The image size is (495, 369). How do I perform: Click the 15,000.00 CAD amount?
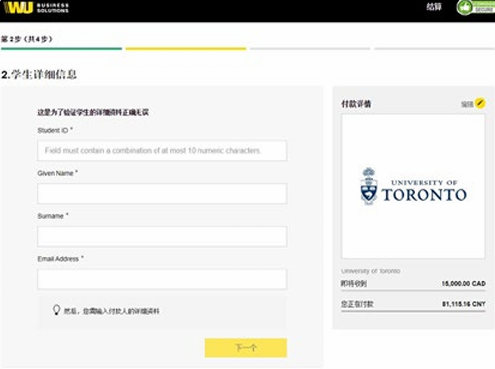(463, 284)
